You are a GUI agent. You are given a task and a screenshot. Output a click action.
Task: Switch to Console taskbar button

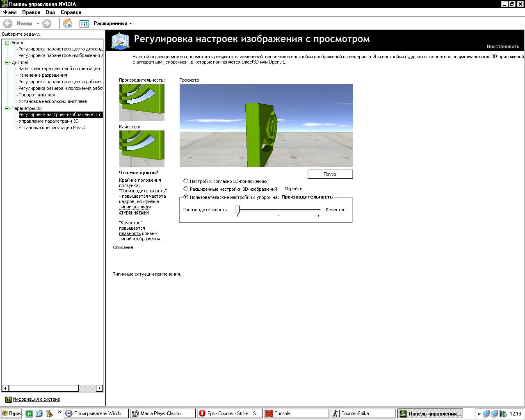coord(296,413)
